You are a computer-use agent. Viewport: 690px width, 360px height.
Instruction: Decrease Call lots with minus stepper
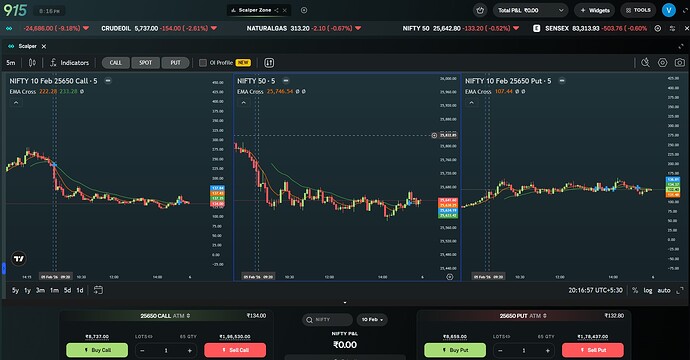pos(142,351)
